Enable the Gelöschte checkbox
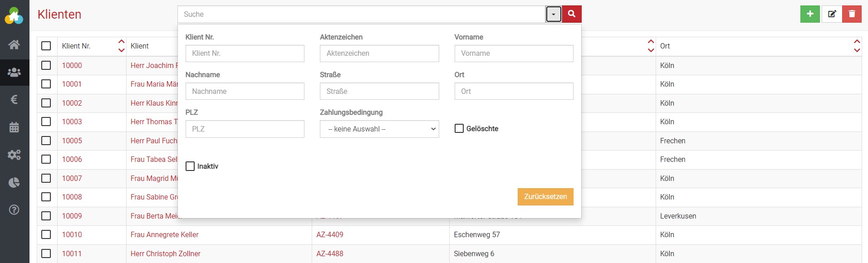The width and height of the screenshot is (868, 263). 459,129
